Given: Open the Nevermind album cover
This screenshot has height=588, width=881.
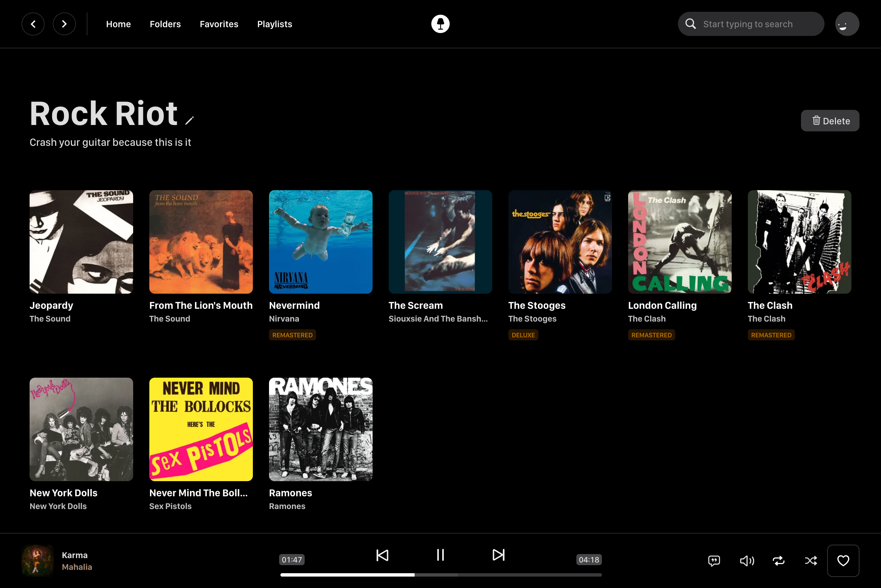Looking at the screenshot, I should pos(321,242).
